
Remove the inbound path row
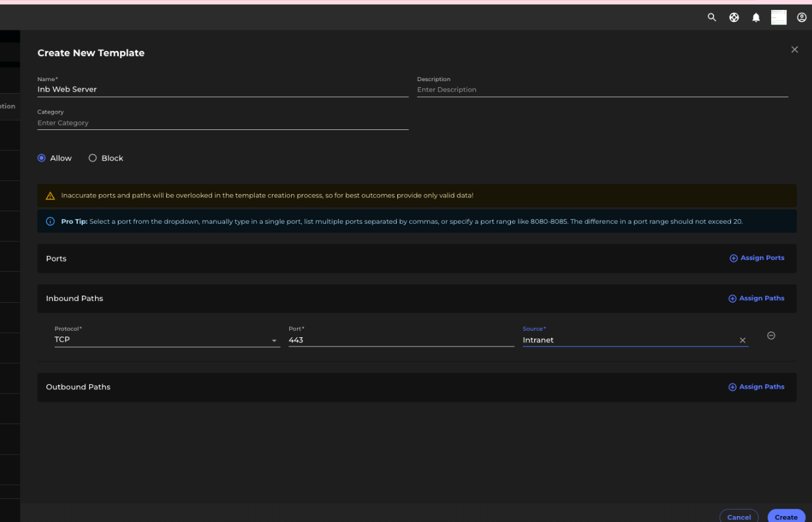(x=771, y=336)
